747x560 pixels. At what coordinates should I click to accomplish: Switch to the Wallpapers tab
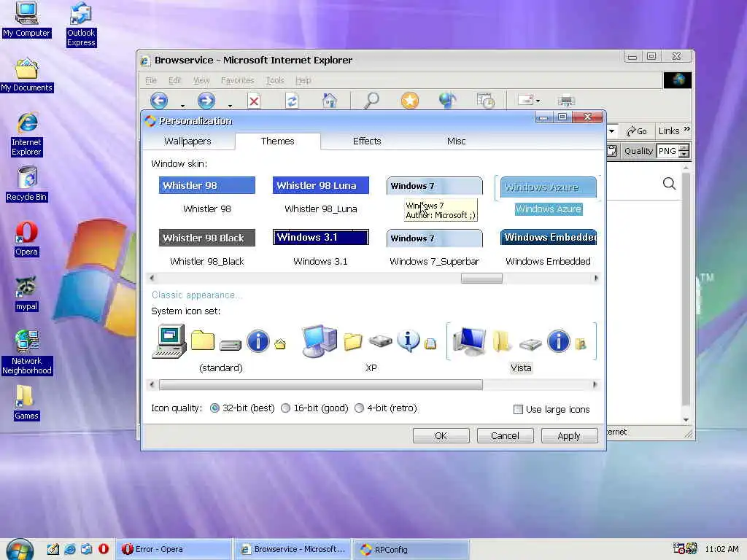pos(187,141)
